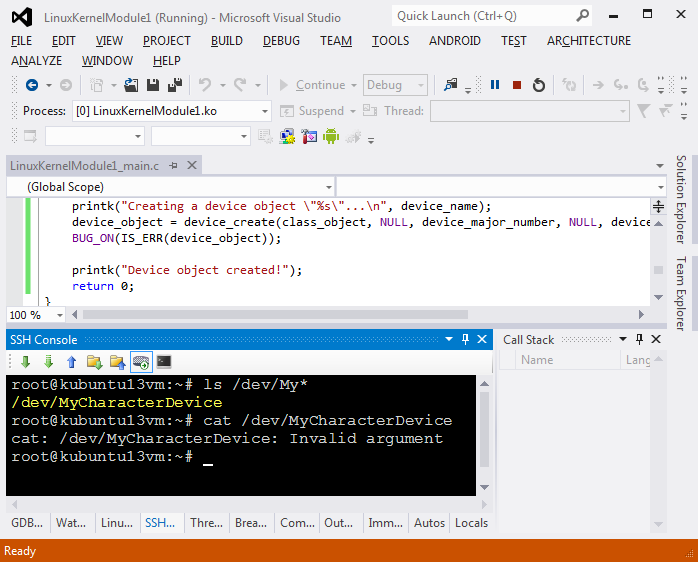Stop debugging with red square icon
The width and height of the screenshot is (698, 562).
tap(517, 85)
